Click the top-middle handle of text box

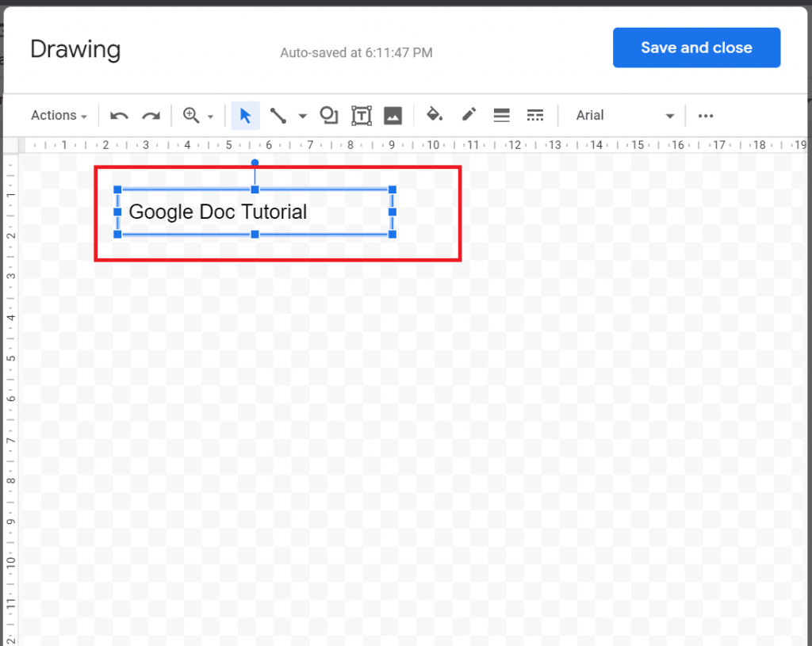coord(255,189)
